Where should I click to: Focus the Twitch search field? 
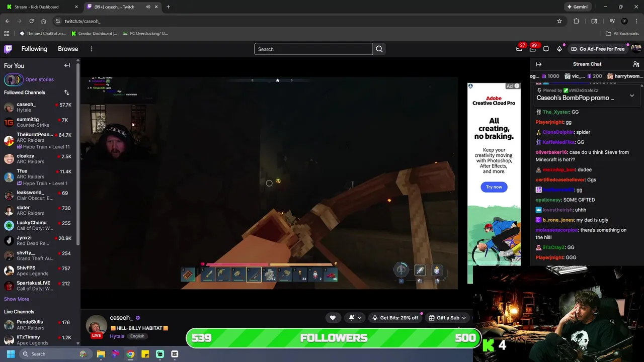tap(313, 49)
